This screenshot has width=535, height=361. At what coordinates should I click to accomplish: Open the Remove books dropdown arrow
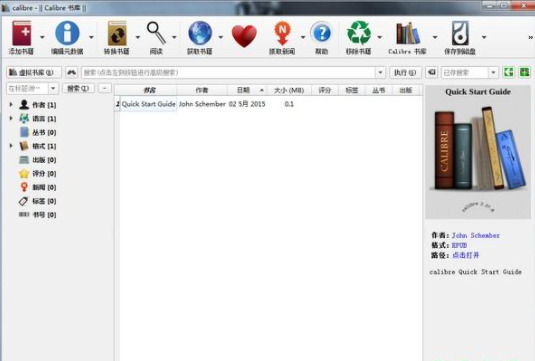(x=379, y=37)
